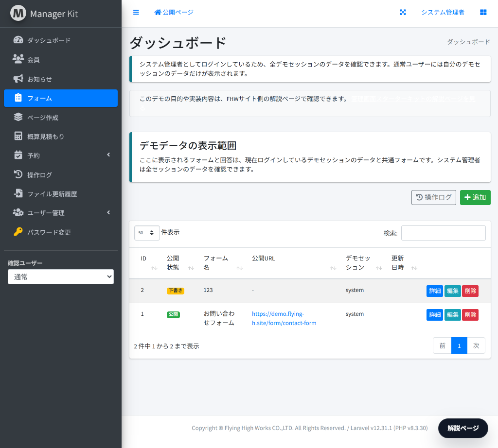Click the ファイル更新履歴 file icon

tap(18, 193)
